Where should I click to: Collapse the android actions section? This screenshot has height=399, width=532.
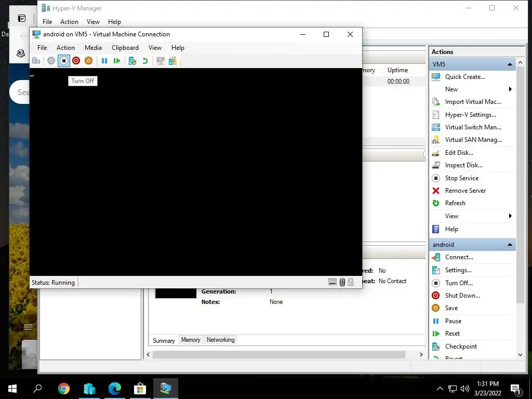coord(510,245)
